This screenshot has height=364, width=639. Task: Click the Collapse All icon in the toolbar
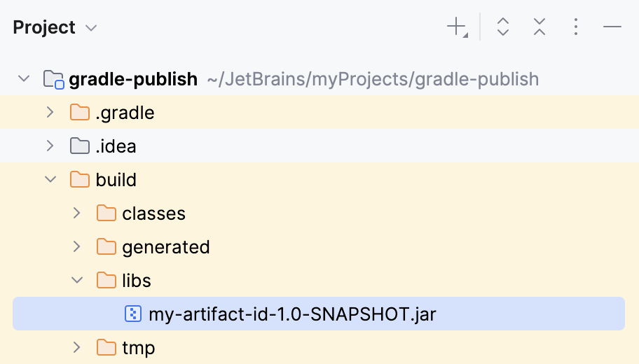tap(539, 27)
